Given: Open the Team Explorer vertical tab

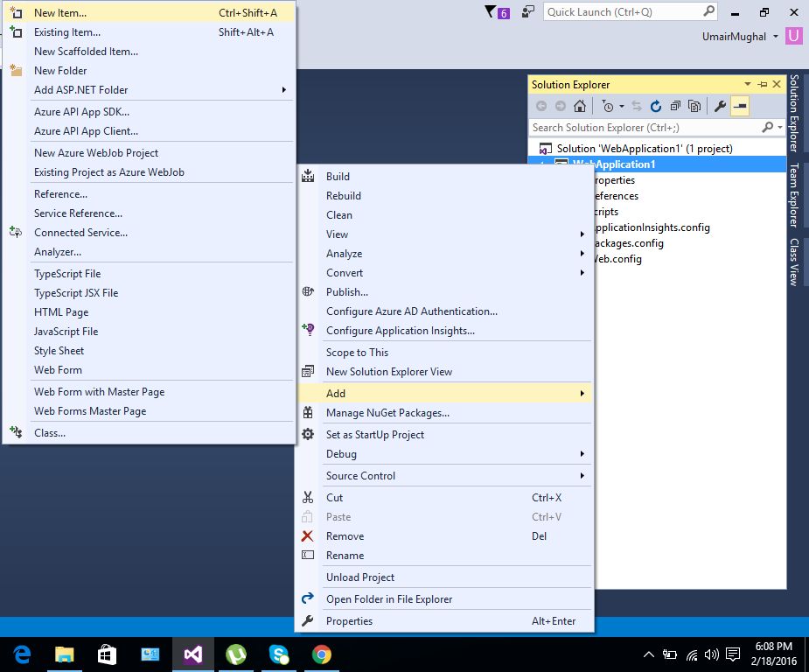Looking at the screenshot, I should (794, 195).
